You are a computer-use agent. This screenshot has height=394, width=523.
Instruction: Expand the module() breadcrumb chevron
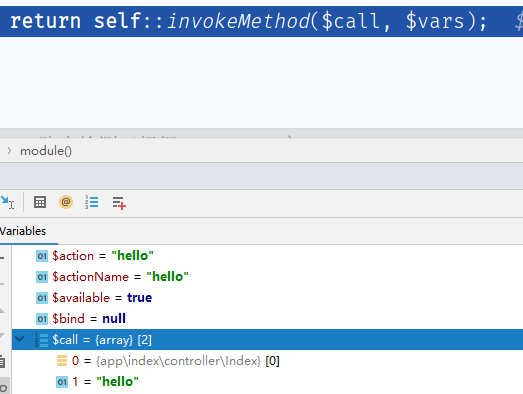click(x=9, y=151)
